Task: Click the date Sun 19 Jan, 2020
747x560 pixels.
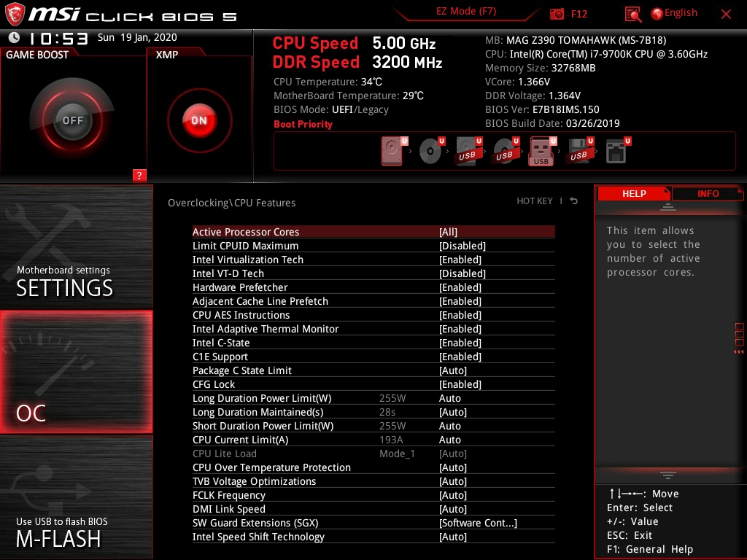Action: pos(137,38)
